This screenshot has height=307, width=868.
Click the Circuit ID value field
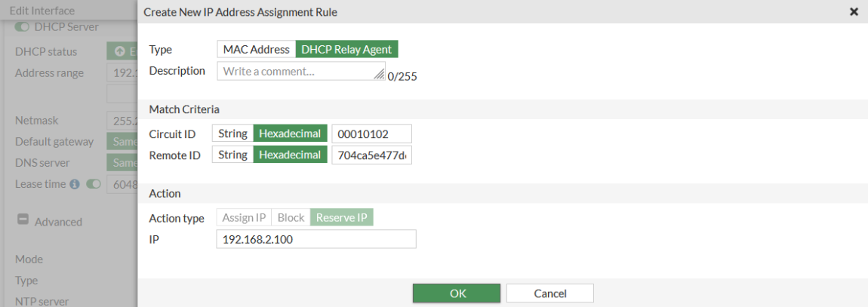pos(371,134)
